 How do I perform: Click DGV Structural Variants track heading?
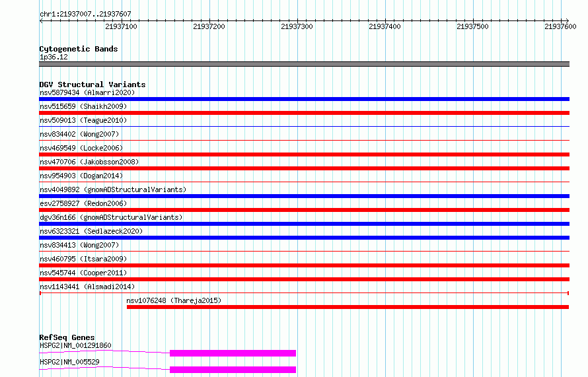92,85
